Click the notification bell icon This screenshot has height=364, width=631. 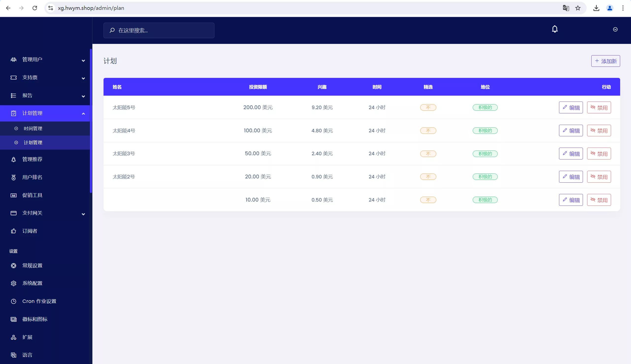555,29
